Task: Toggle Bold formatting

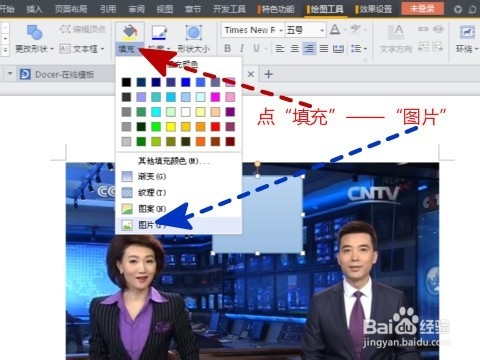Action: pos(228,49)
